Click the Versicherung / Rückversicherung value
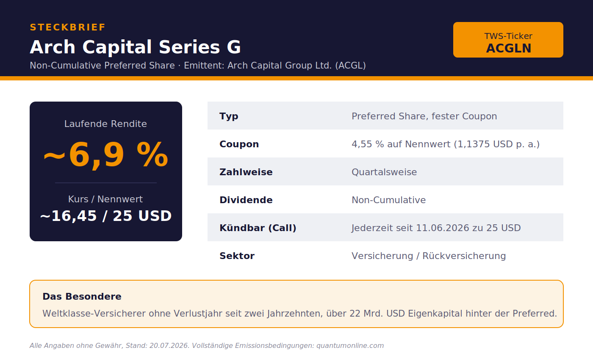 (x=429, y=256)
